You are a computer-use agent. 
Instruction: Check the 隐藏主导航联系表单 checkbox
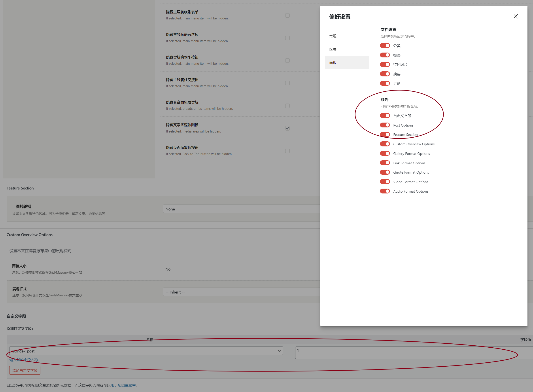pyautogui.click(x=287, y=16)
